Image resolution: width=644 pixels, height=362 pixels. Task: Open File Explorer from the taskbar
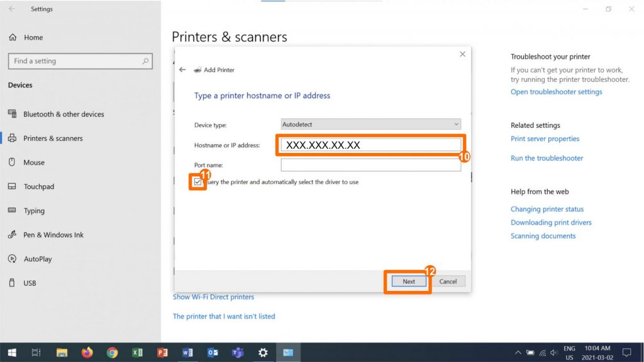62,353
